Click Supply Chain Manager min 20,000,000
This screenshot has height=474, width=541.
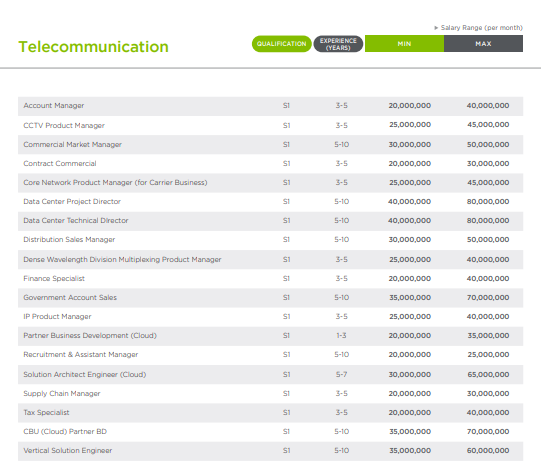(x=410, y=393)
